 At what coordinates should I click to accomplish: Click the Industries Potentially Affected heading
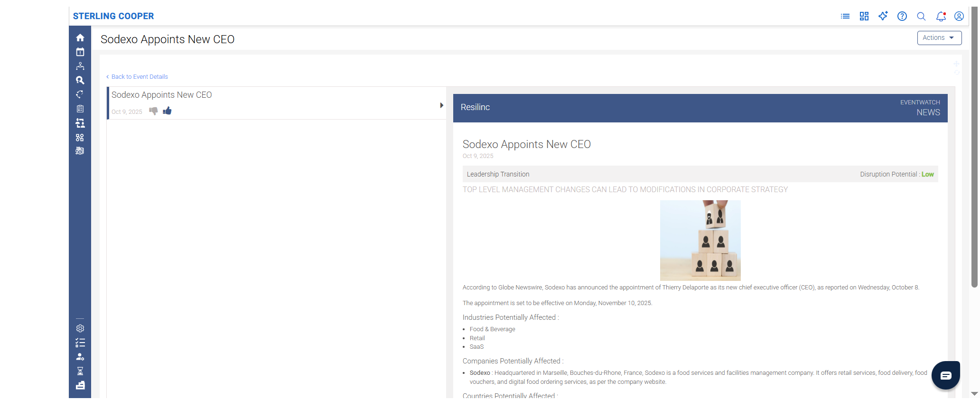(x=511, y=317)
